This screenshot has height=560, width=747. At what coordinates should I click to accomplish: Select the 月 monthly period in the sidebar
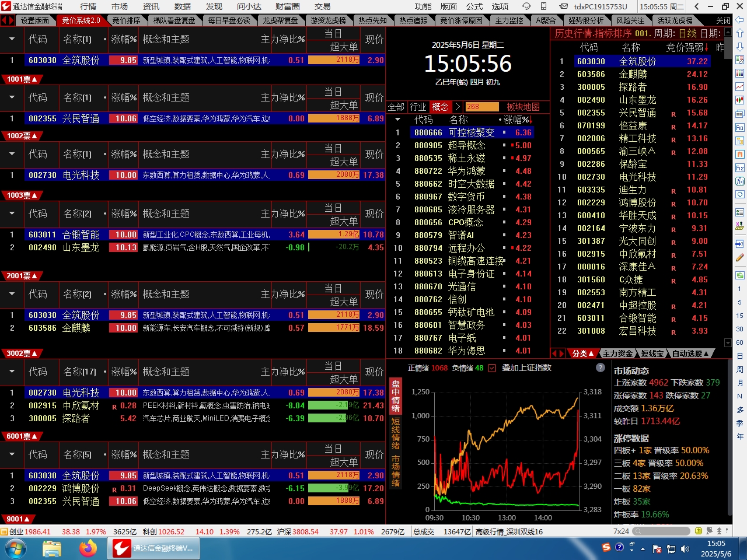pos(739,383)
